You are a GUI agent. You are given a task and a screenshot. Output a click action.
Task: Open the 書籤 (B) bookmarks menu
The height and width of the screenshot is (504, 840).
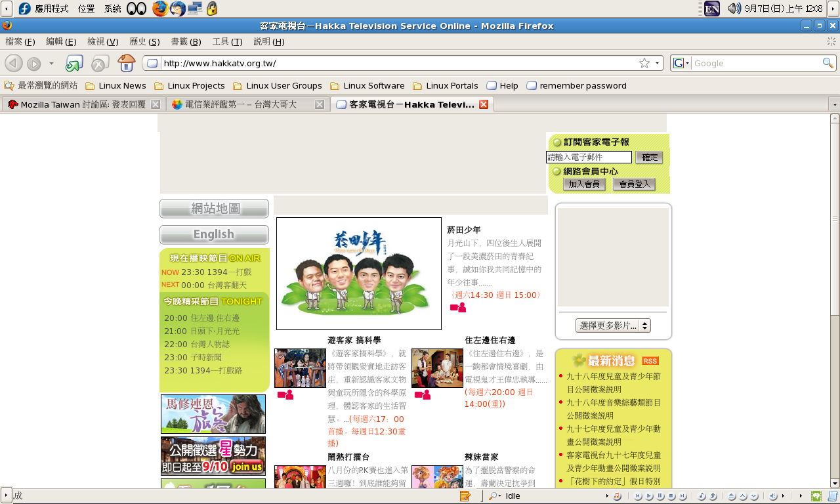click(186, 41)
